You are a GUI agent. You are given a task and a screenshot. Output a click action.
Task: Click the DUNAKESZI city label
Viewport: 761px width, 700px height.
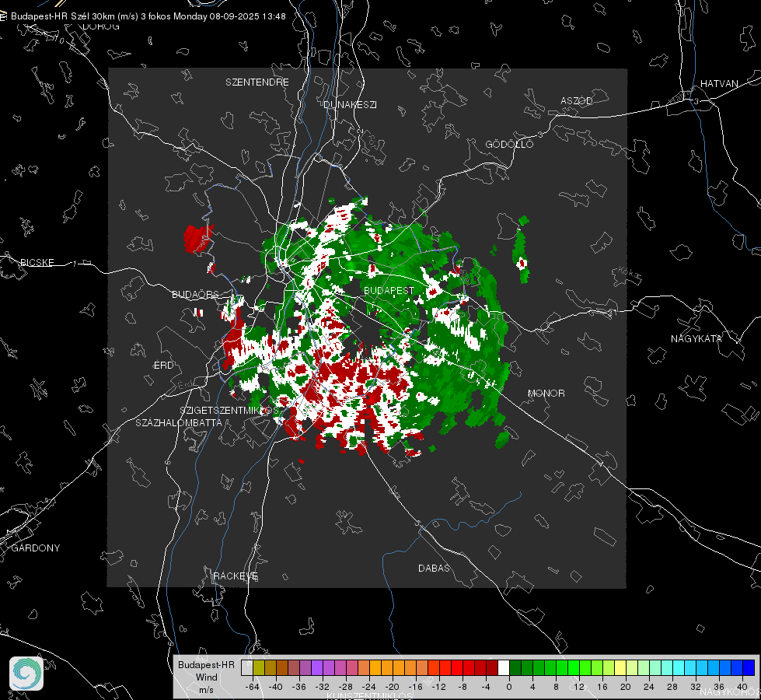[x=350, y=105]
